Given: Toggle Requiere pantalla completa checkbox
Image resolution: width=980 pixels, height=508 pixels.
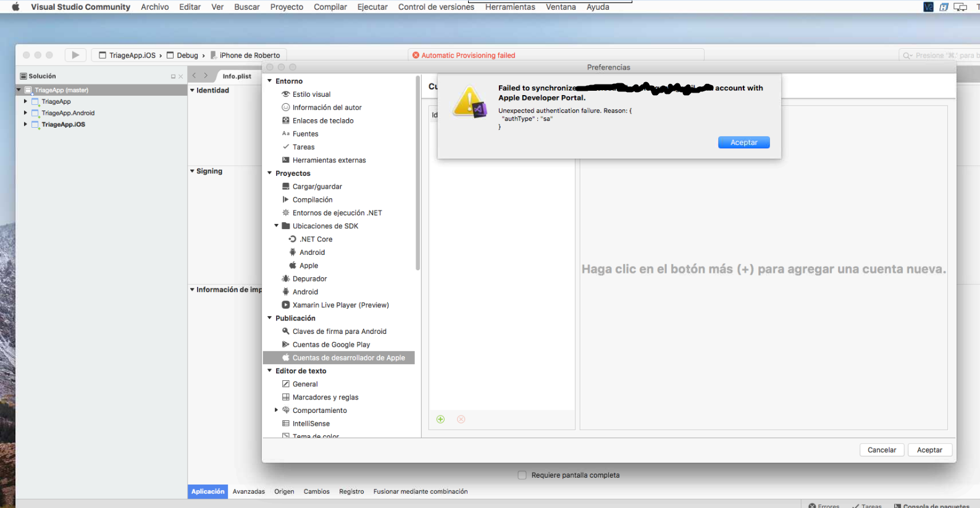Looking at the screenshot, I should tap(522, 475).
